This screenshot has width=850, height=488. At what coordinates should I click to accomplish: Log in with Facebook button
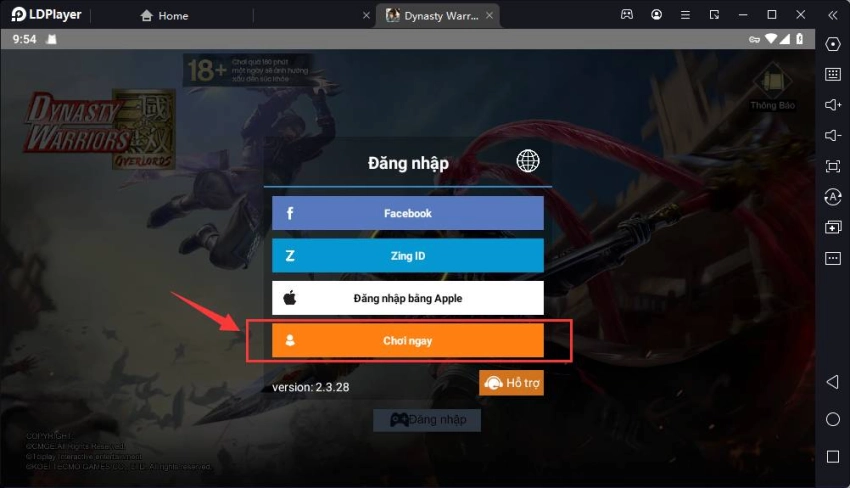[x=408, y=213]
